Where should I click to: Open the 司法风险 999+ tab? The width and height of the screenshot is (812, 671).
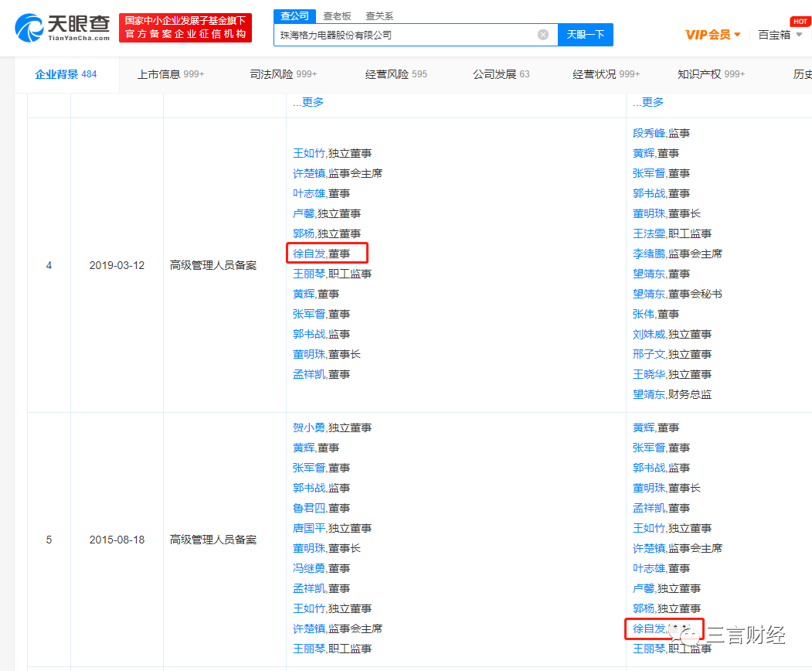(284, 75)
